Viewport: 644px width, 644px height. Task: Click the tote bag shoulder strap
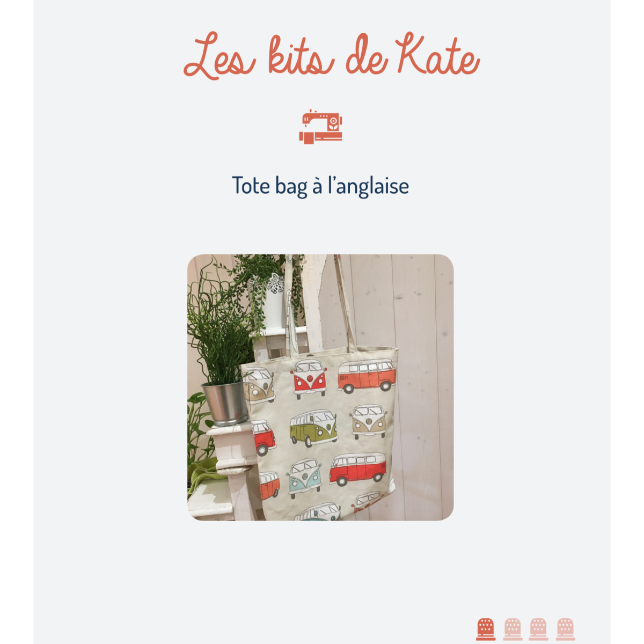click(x=345, y=304)
